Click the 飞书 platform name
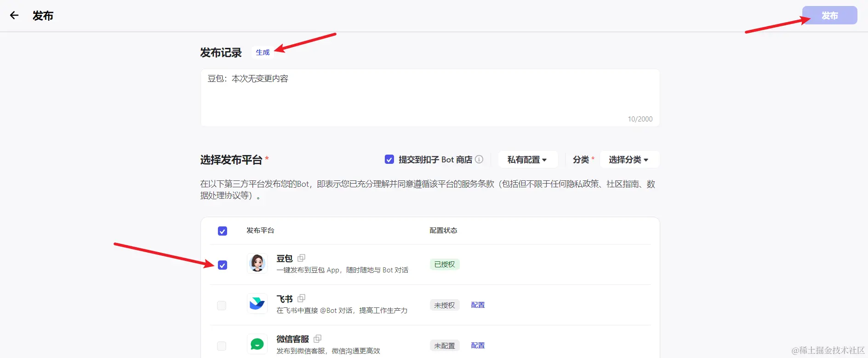 [285, 299]
